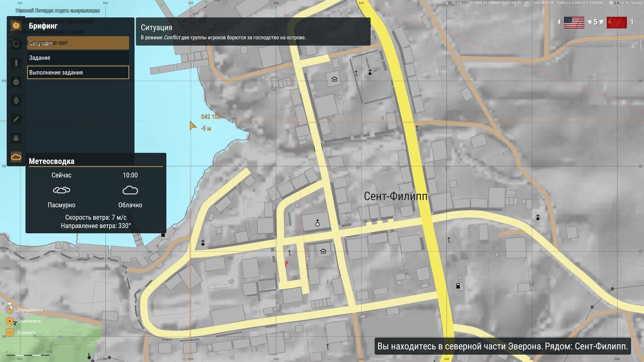Click the Пасмурно current weather icon
Screen dimensions: 644x362
pyautogui.click(x=62, y=190)
